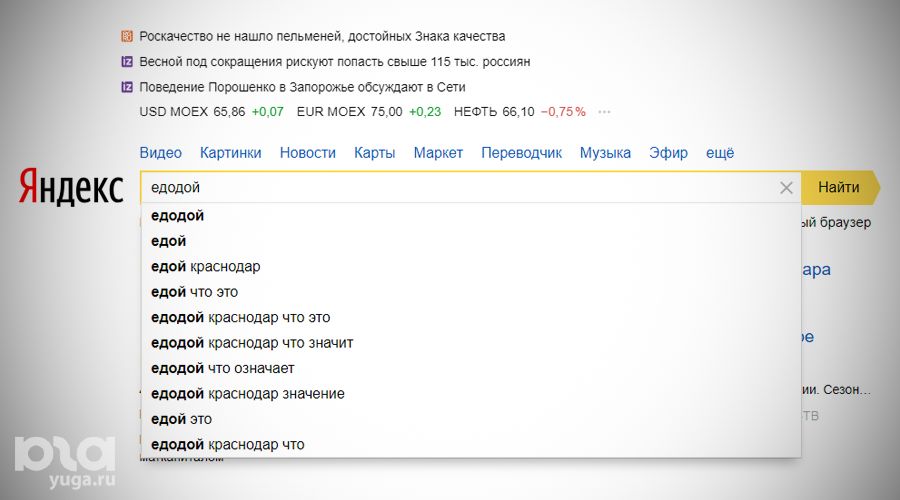
Task: Click the Yandex logo
Action: click(x=70, y=188)
